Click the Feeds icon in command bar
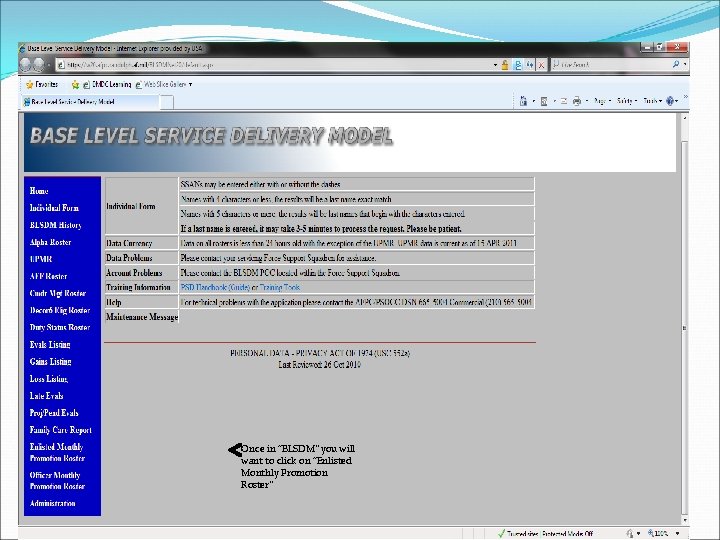Viewport: 720px width, 540px height. tap(544, 101)
